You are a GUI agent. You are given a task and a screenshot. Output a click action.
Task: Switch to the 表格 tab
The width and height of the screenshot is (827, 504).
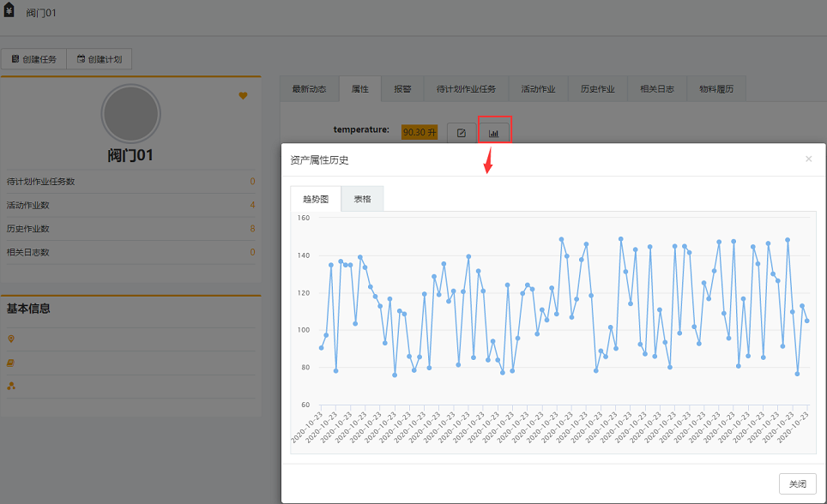(362, 198)
